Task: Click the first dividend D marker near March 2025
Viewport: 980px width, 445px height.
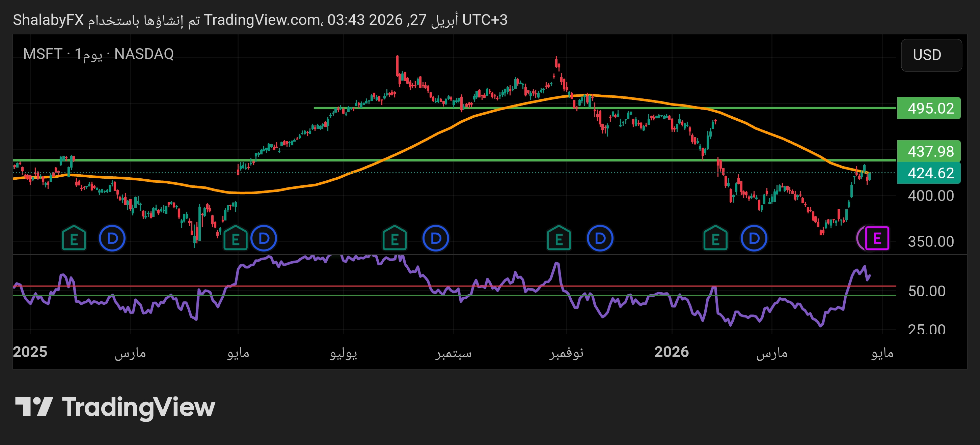Action: point(112,239)
